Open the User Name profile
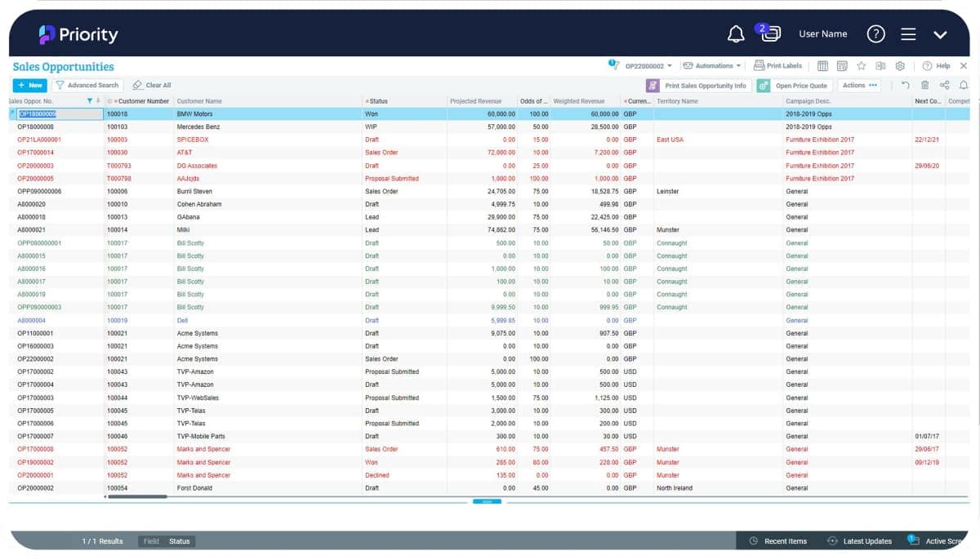 [822, 33]
